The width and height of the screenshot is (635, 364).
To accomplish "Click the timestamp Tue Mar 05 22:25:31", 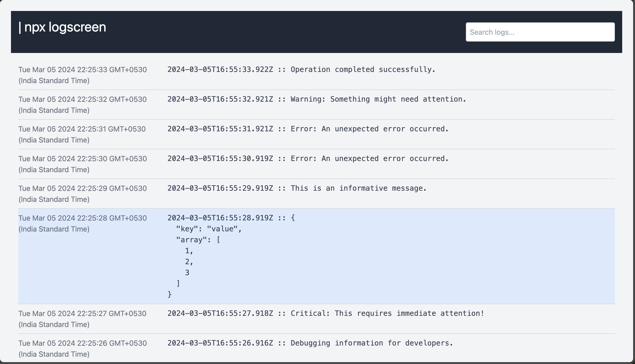I will [x=82, y=134].
